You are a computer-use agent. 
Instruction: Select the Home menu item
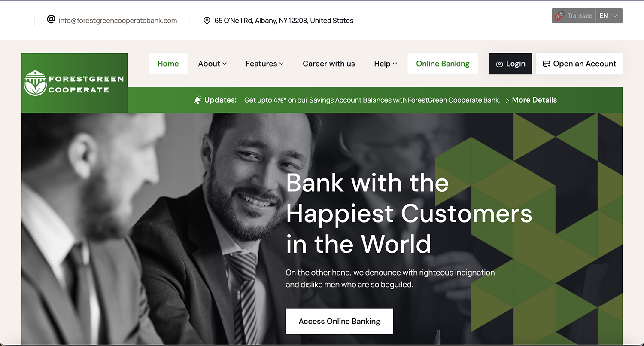click(x=168, y=64)
